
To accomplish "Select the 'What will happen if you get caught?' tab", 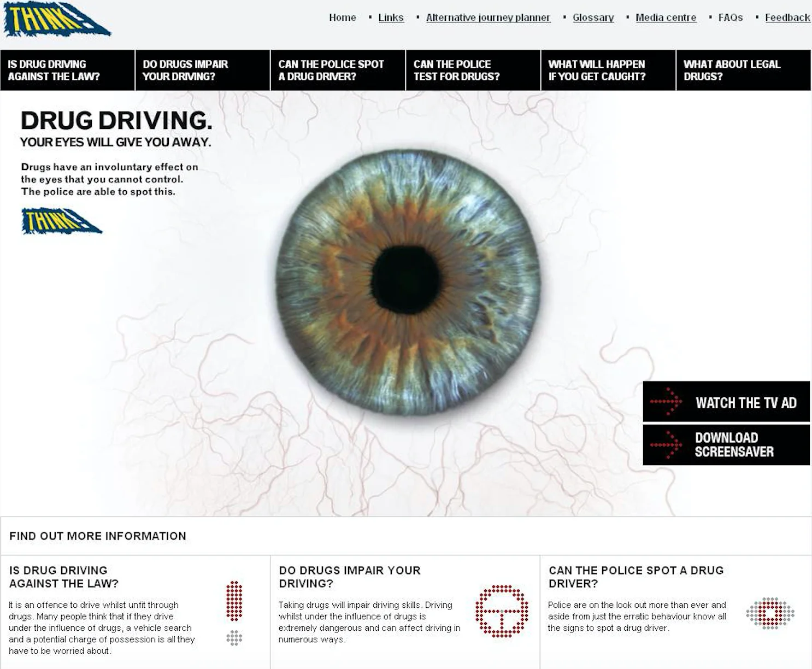I will [608, 70].
